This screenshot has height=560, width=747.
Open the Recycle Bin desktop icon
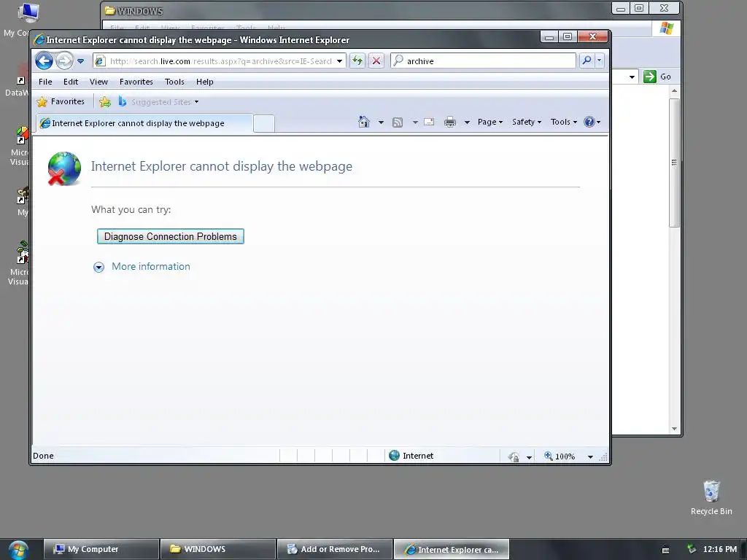(711, 497)
